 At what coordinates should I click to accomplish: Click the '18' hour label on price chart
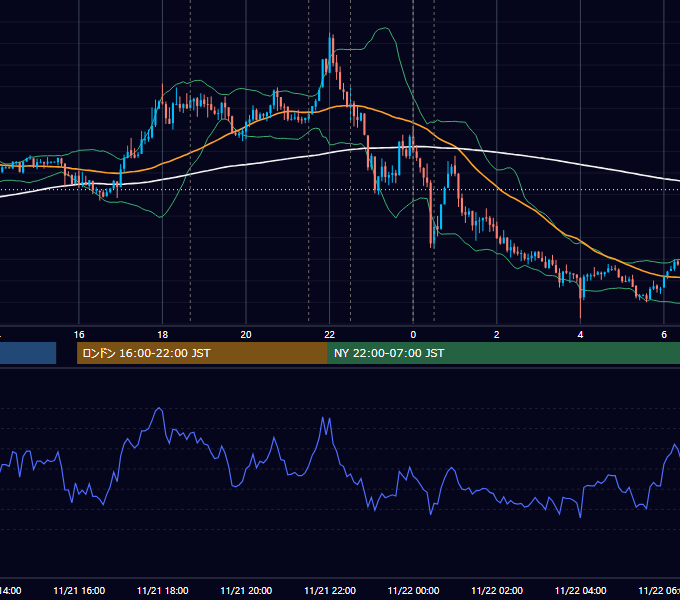point(163,335)
